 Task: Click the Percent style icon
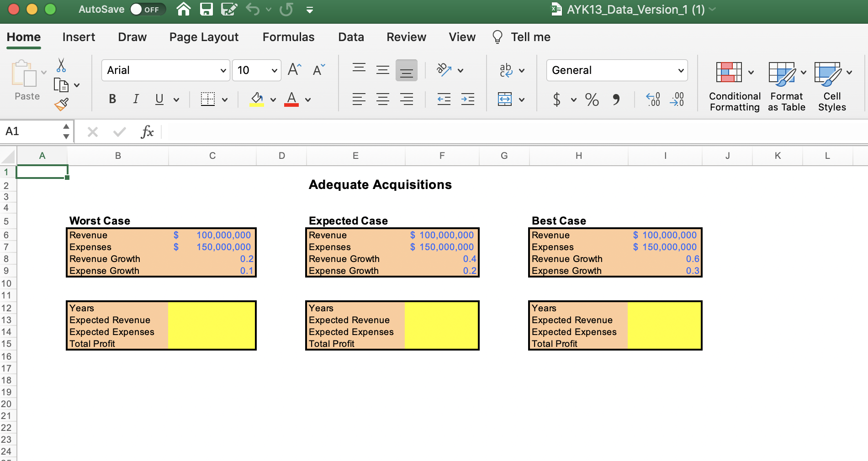click(592, 99)
